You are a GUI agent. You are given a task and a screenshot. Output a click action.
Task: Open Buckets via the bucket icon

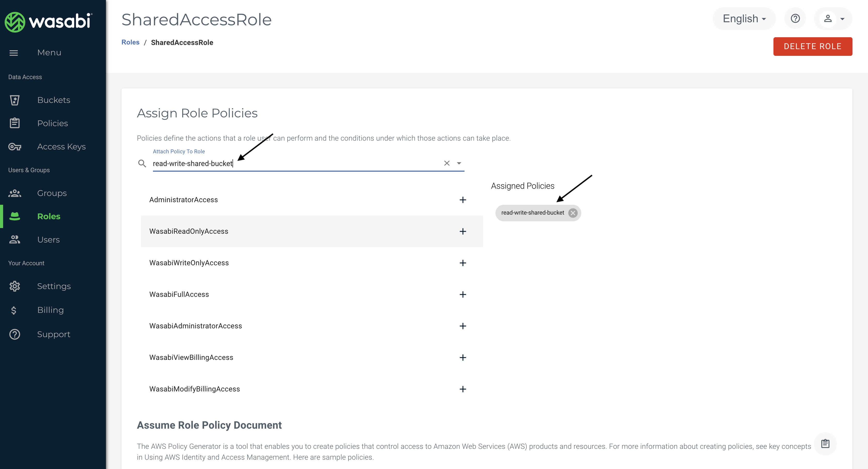(x=14, y=100)
